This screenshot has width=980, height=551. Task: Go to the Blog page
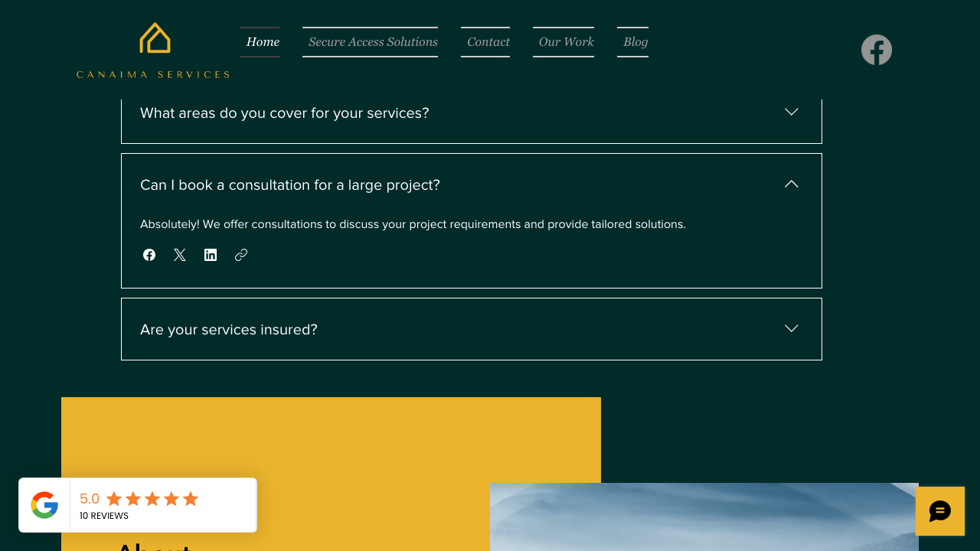tap(635, 41)
